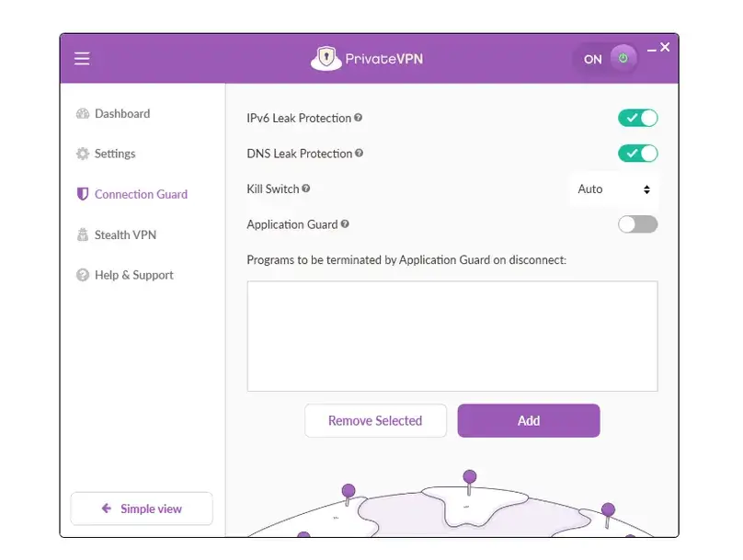Click the Help & Support question icon
743x560 pixels.
coord(83,275)
